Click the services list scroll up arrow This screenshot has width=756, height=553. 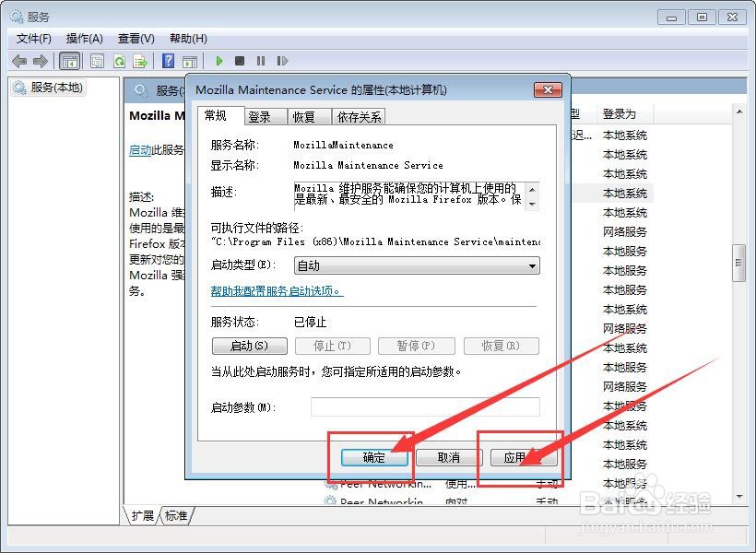pyautogui.click(x=738, y=112)
